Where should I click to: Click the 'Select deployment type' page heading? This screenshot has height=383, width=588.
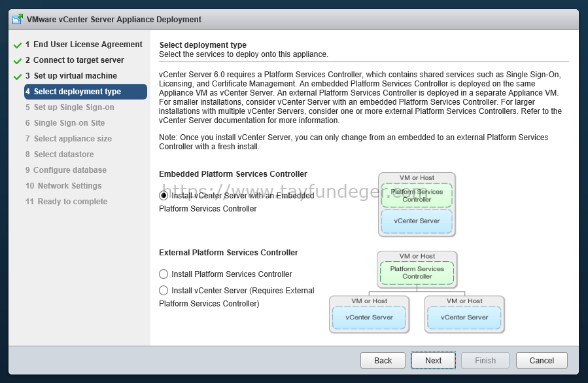[203, 45]
